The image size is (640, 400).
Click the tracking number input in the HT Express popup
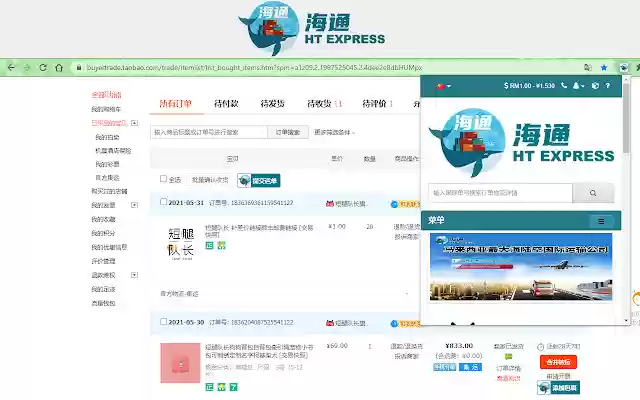pyautogui.click(x=501, y=193)
